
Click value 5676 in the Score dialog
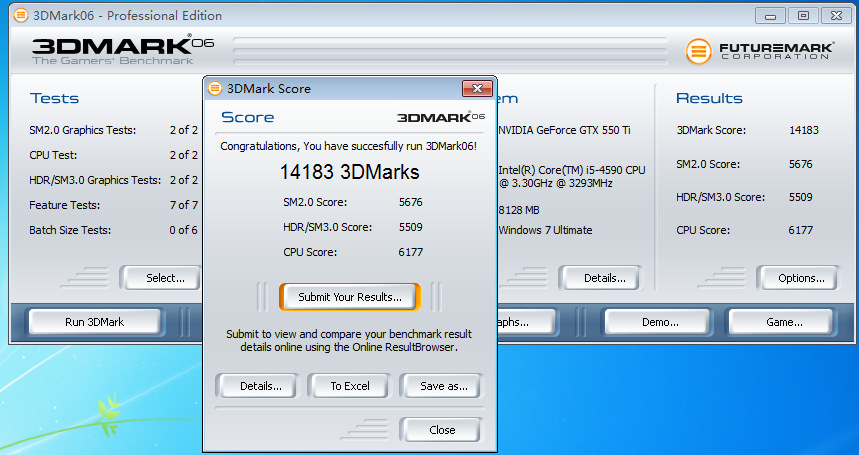point(410,202)
